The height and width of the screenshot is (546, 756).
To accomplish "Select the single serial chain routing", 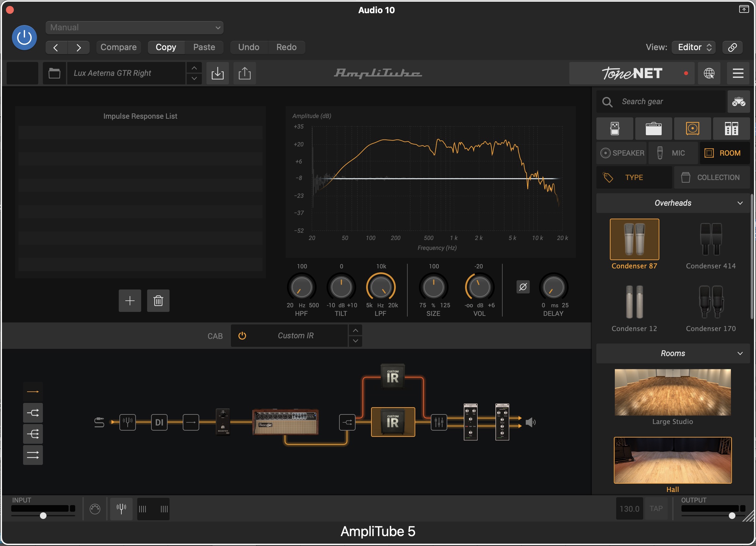I will (33, 392).
